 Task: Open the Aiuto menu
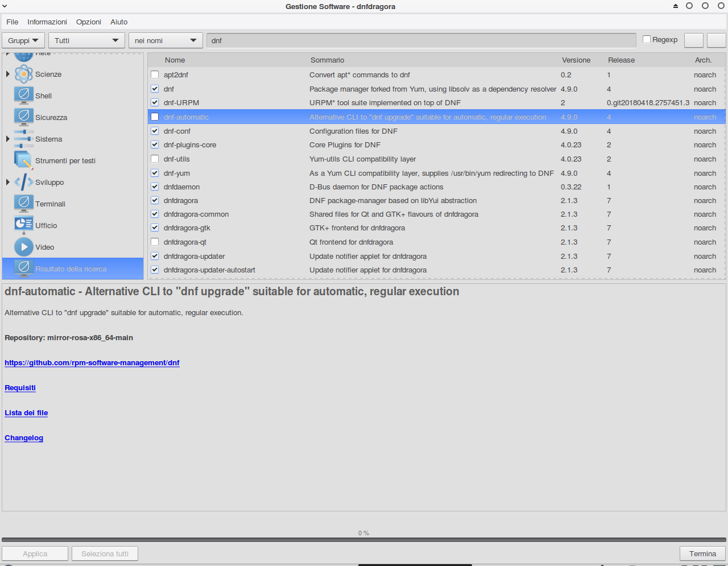pos(119,22)
